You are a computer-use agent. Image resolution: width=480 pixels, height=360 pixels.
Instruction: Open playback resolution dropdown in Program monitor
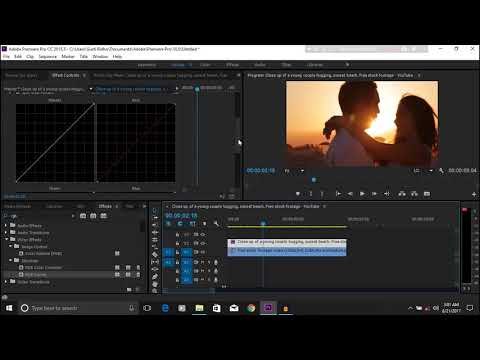(x=423, y=171)
